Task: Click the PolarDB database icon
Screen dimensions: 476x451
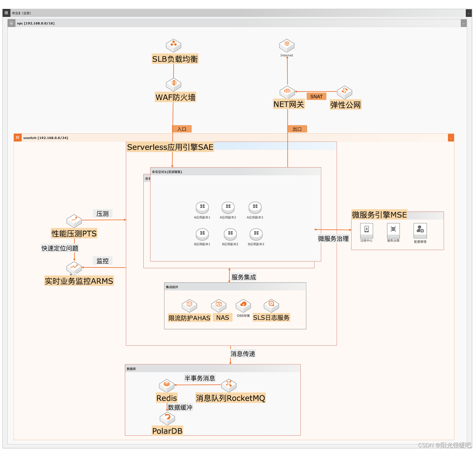Action: tap(168, 419)
